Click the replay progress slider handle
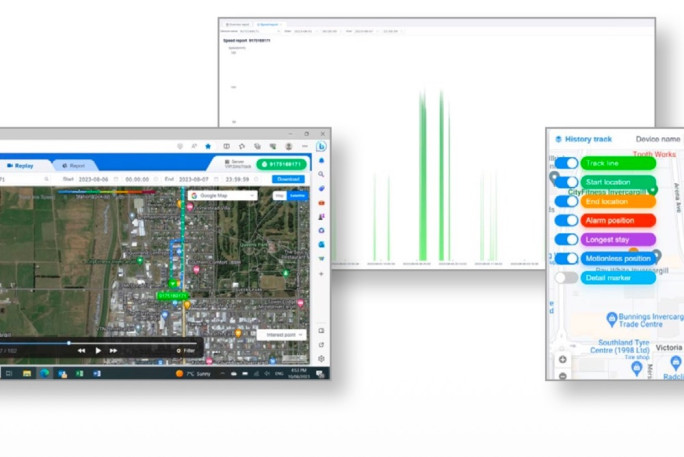 [69, 342]
